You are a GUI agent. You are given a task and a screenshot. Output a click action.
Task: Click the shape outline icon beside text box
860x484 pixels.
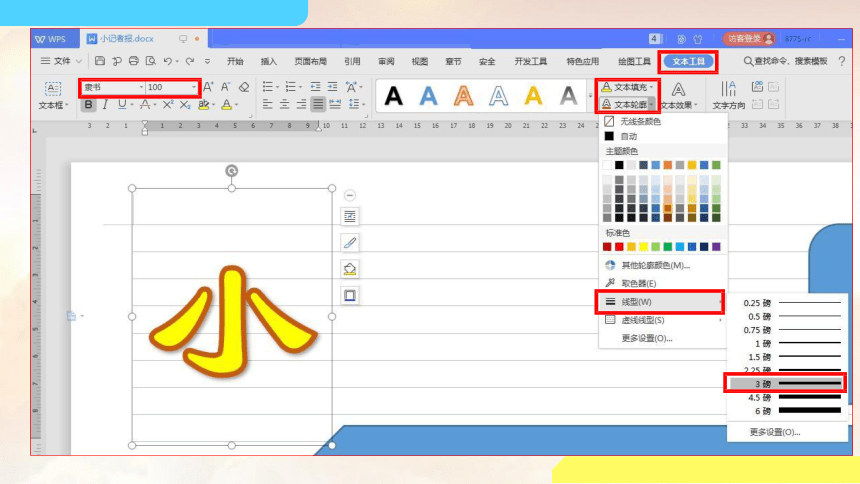(x=350, y=295)
